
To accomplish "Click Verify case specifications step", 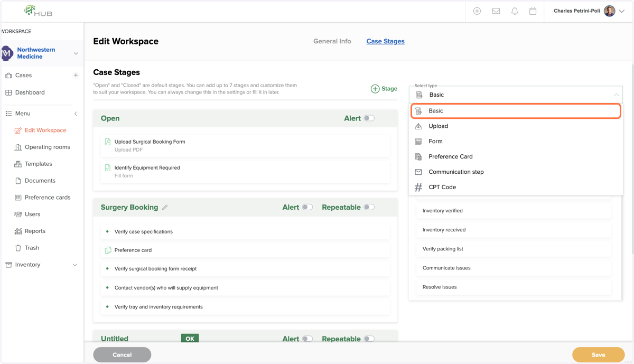I will tap(245, 231).
